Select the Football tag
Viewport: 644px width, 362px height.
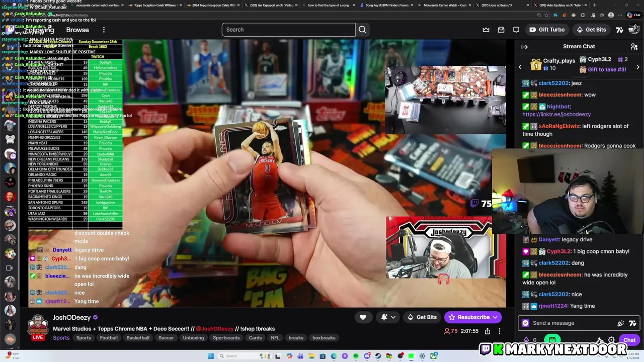coord(109,338)
